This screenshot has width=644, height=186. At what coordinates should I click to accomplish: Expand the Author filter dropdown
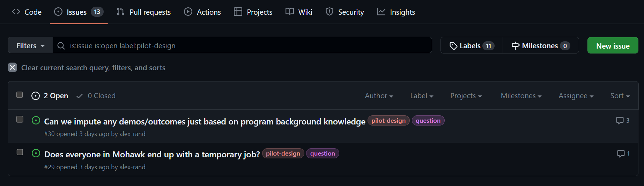coord(379,96)
